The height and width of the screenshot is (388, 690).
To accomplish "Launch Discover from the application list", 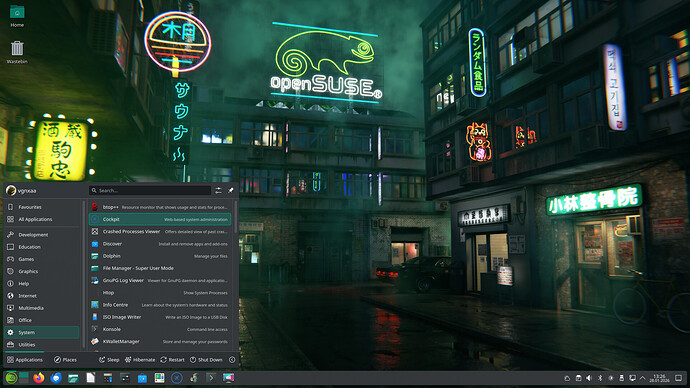I will tap(160, 244).
